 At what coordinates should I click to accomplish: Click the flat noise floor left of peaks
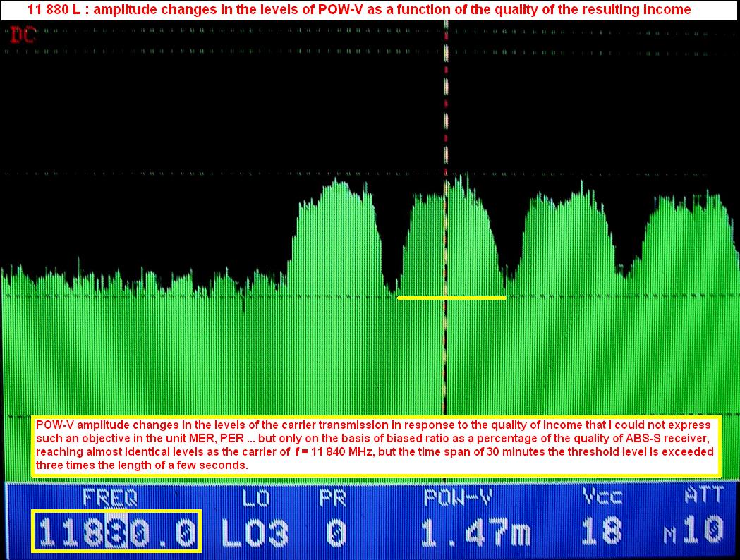click(141, 296)
